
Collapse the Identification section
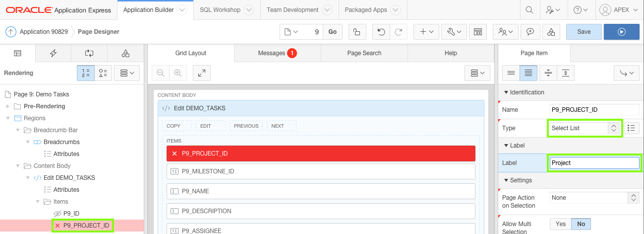click(x=506, y=92)
